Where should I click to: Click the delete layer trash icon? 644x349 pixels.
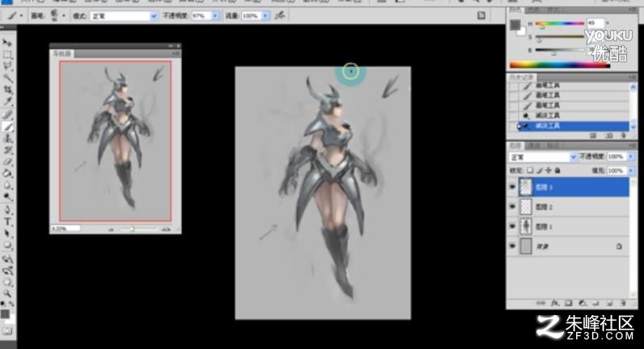click(x=624, y=303)
